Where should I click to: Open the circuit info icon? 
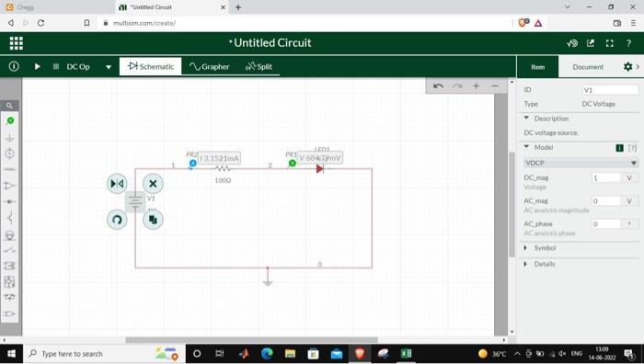click(x=14, y=66)
